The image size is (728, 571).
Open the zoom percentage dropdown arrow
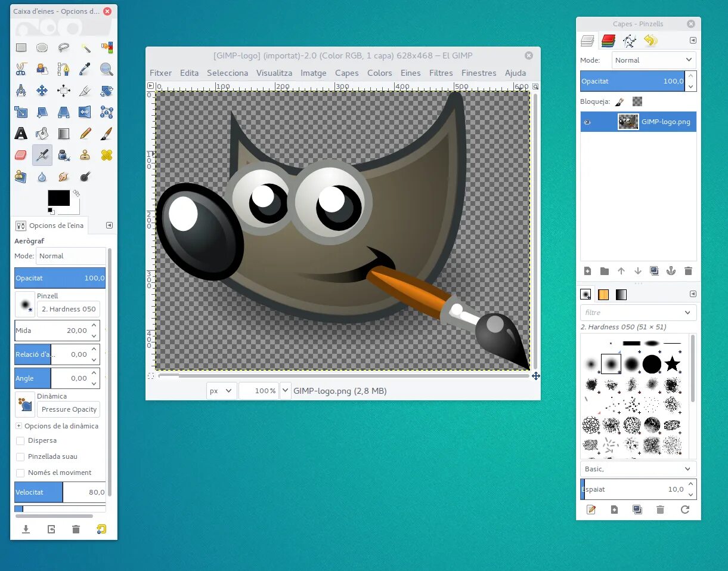pyautogui.click(x=285, y=391)
